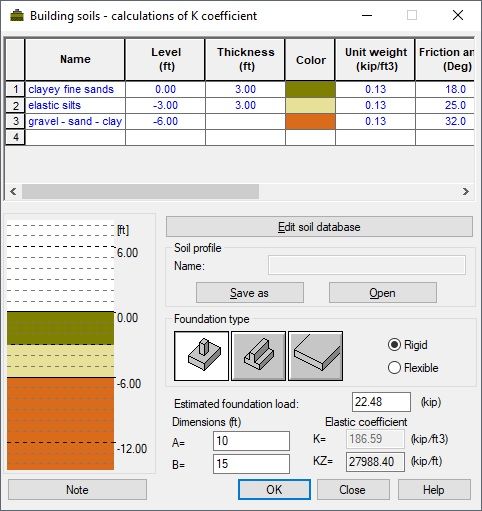
Task: Click the table scroll right arrow
Action: pos(466,191)
